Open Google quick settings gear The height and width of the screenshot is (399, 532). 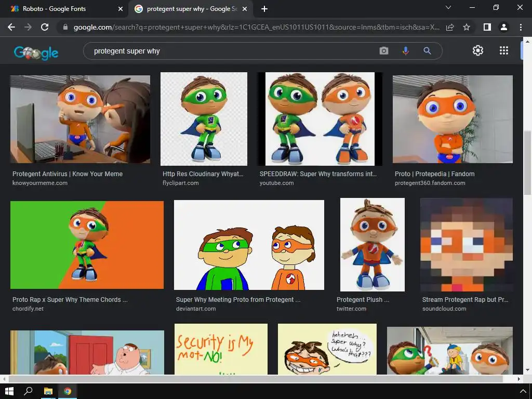[x=478, y=50]
